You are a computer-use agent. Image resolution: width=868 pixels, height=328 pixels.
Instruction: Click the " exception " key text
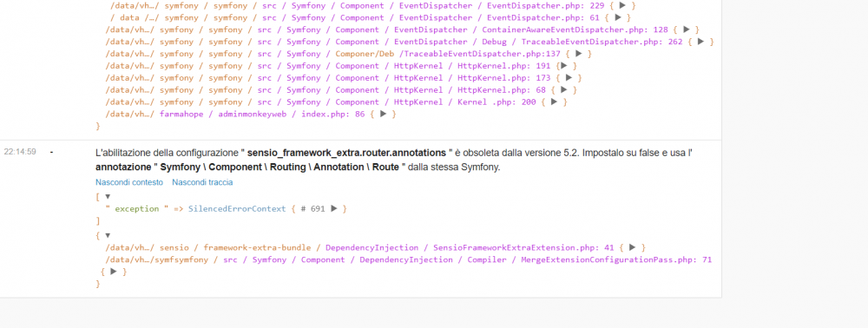(138, 209)
